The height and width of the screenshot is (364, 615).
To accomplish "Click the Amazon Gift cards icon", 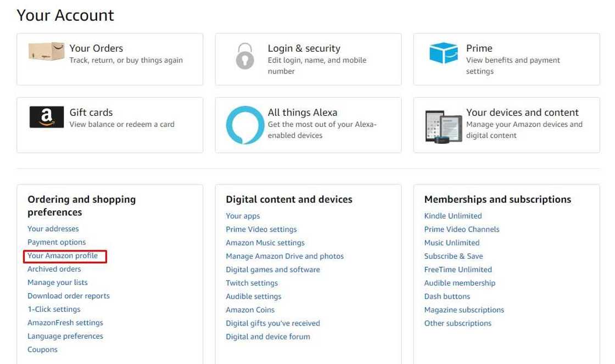I will pos(46,117).
